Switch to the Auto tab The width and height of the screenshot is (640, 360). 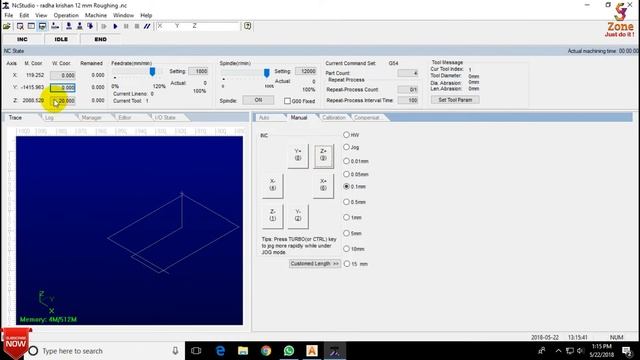[264, 118]
